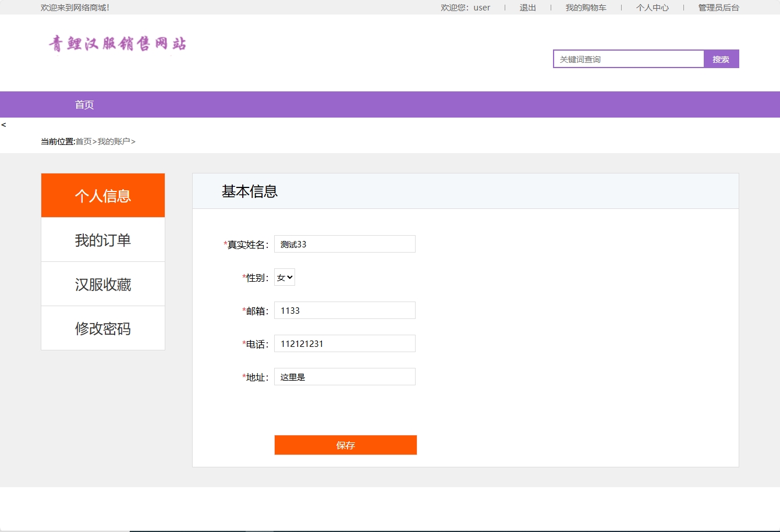Click the 地址 address field showing 这里是
780x532 pixels.
pyautogui.click(x=345, y=376)
